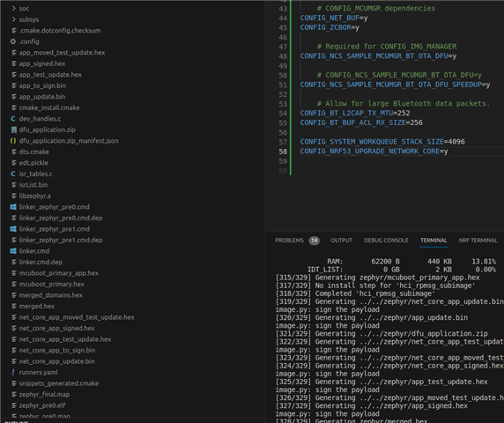Viewport: 504px width, 423px height.
Task: Click Windows icon beside linker.cmd
Action: [13, 251]
